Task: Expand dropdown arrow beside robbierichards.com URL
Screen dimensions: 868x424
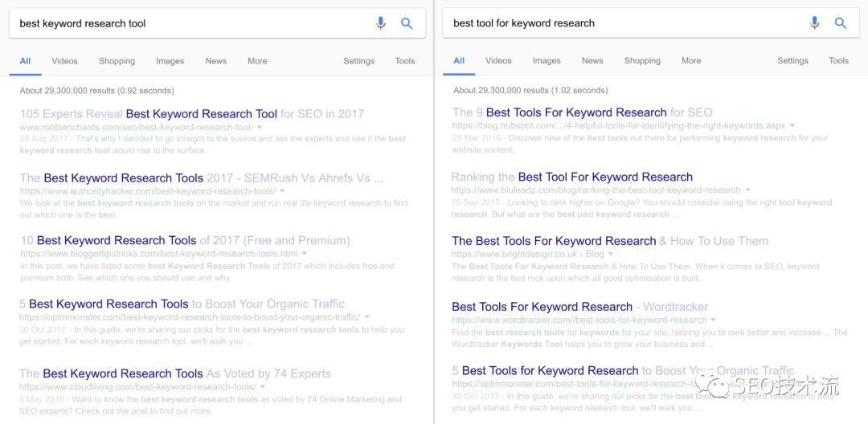Action: pyautogui.click(x=260, y=128)
